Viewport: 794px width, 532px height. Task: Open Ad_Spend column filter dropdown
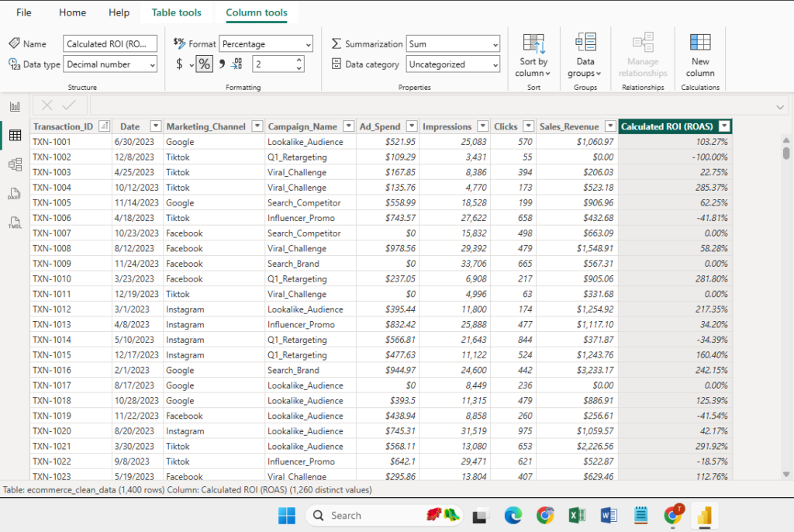tap(413, 126)
